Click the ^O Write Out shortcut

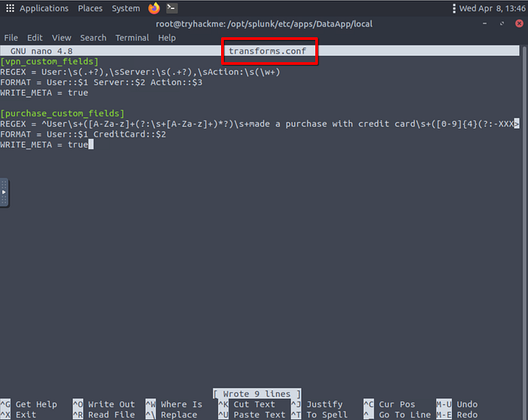pyautogui.click(x=104, y=404)
